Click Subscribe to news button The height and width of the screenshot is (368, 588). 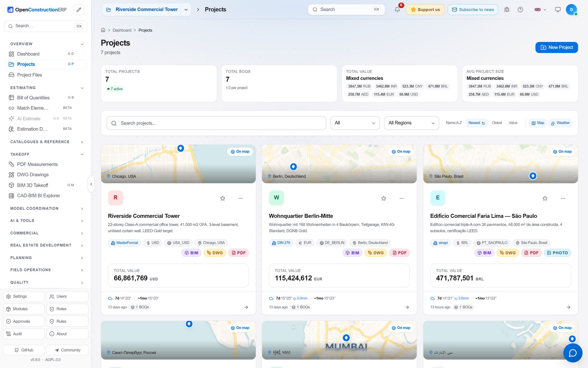click(473, 10)
